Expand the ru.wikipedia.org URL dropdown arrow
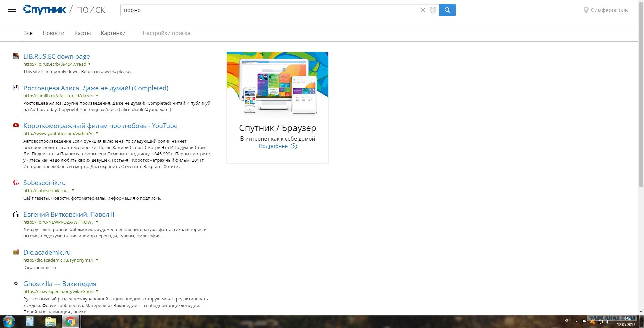The width and height of the screenshot is (644, 328). point(97,291)
